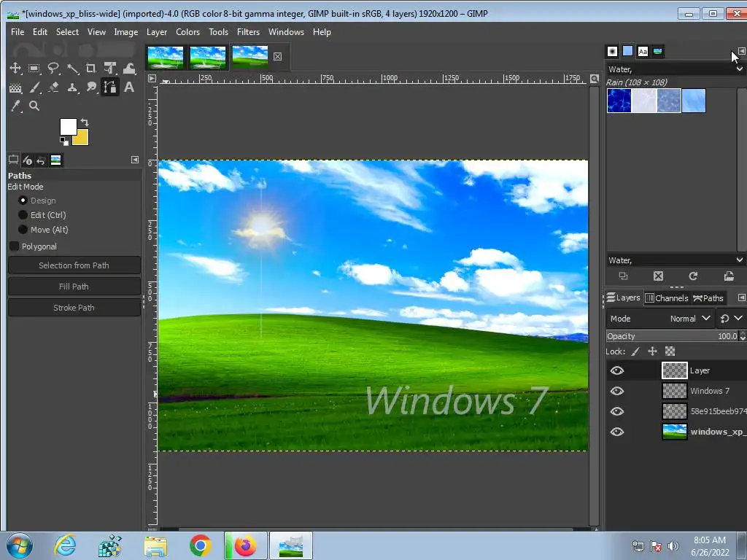The height and width of the screenshot is (560, 747).
Task: Open the Device Status tab
Action: 27,160
